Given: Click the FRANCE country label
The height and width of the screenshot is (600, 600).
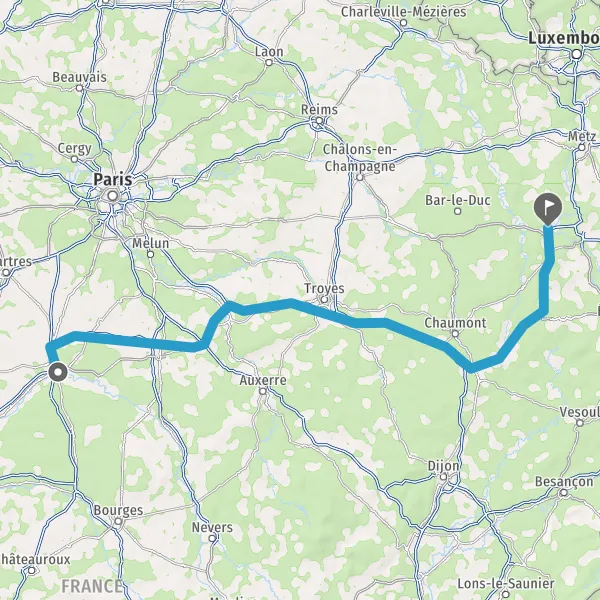Looking at the screenshot, I should pos(92,586).
